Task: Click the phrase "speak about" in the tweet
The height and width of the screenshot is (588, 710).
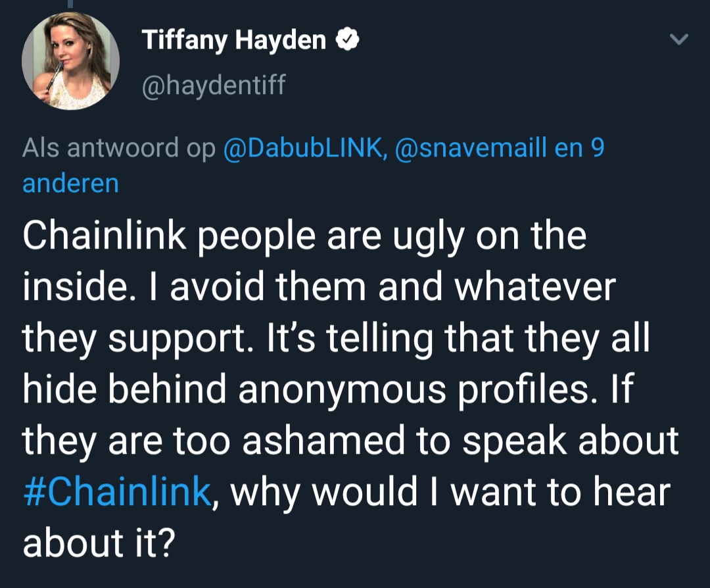Action: tap(570, 441)
